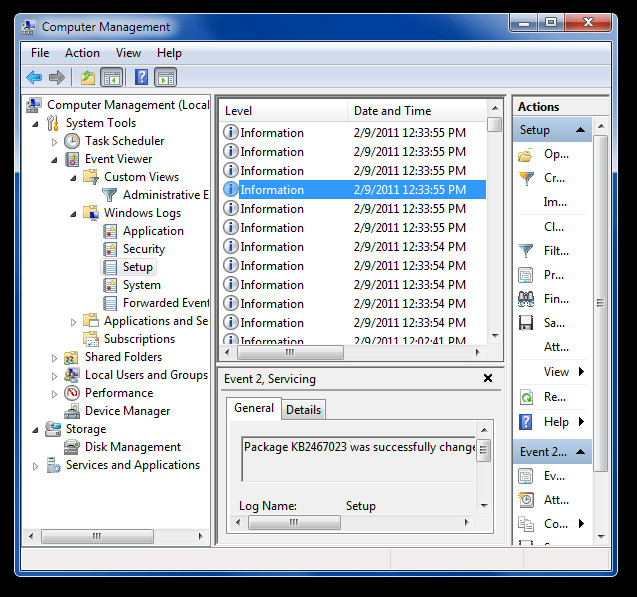Click the Task Scheduler clock icon

coord(72,141)
